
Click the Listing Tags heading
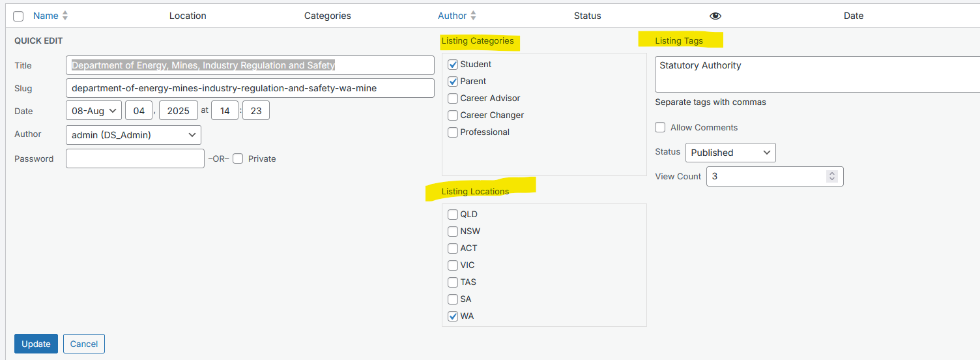pyautogui.click(x=679, y=40)
